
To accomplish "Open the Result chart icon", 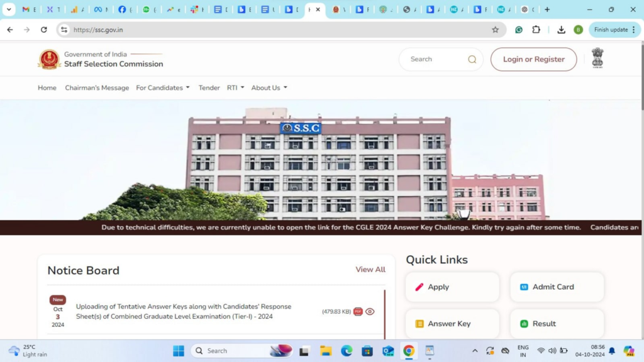I will (x=525, y=323).
